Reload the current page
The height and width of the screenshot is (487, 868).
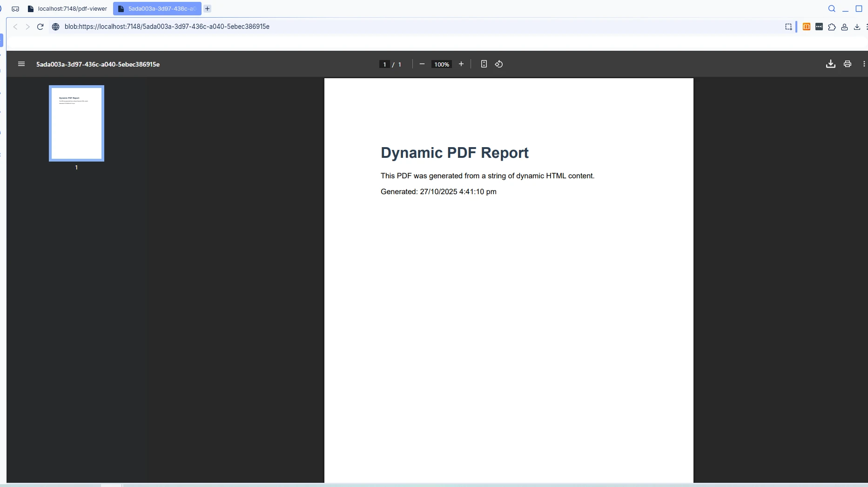click(40, 27)
